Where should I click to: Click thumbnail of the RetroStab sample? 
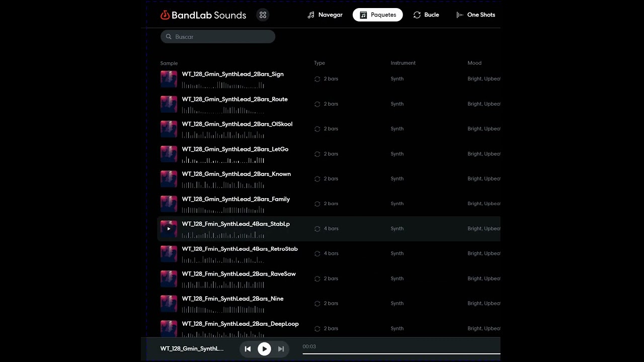(169, 253)
